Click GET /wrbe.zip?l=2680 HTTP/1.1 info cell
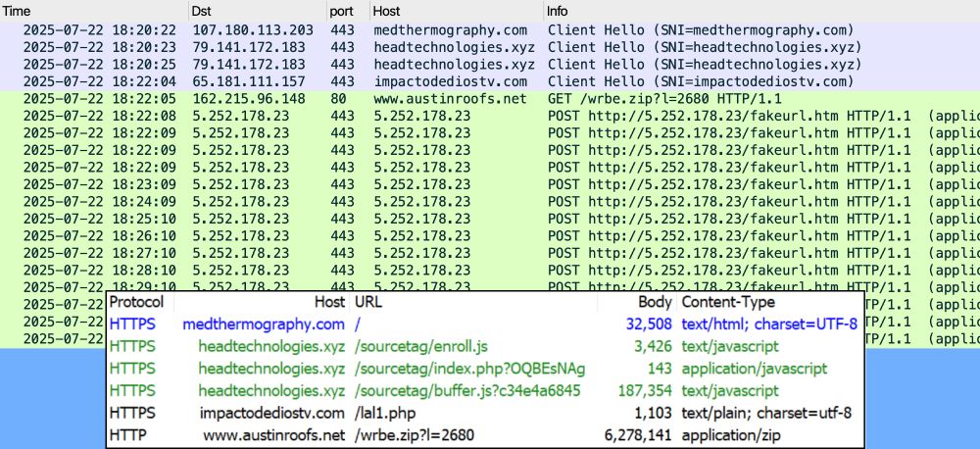The width and height of the screenshot is (980, 449). tap(664, 99)
